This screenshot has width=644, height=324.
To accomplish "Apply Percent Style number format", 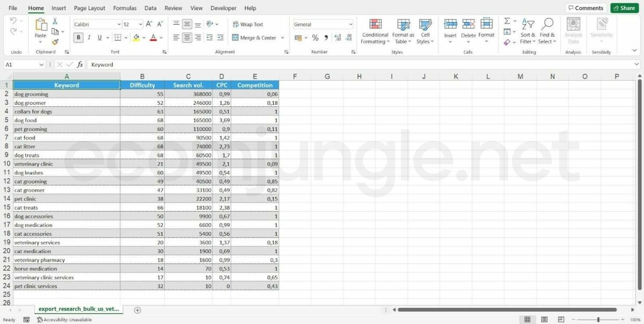I will pos(315,38).
